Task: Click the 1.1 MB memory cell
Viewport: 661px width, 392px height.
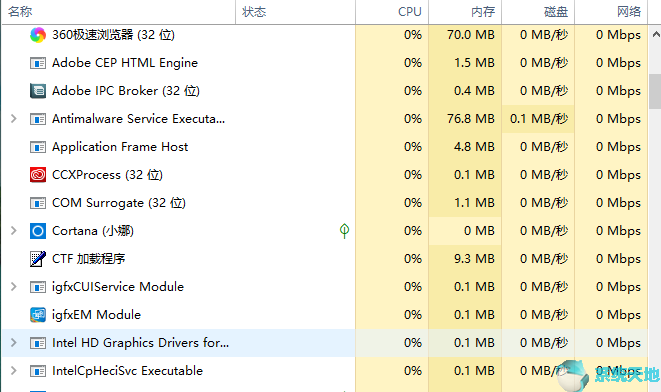Action: pyautogui.click(x=465, y=203)
